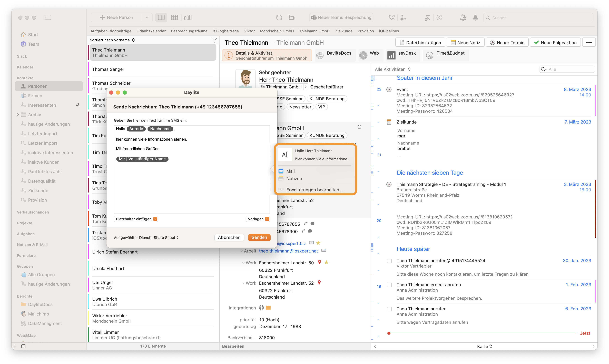Click the Senden button
This screenshot has height=364, width=609.
(x=259, y=237)
